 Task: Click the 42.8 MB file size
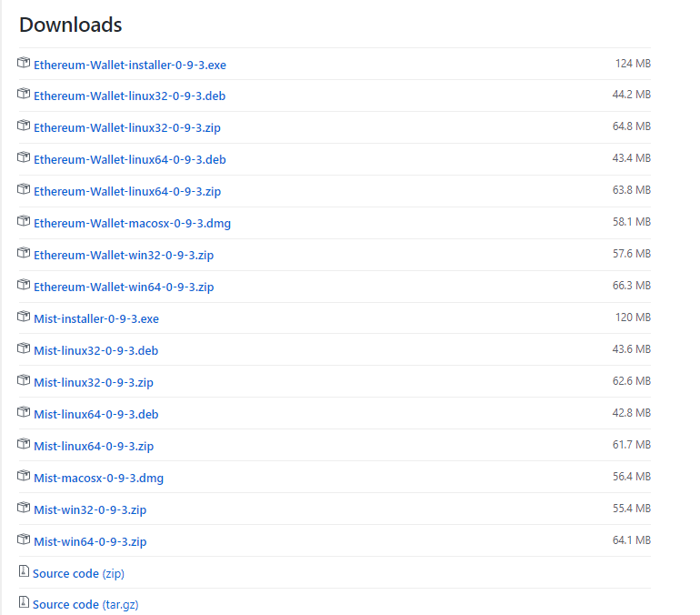(x=632, y=413)
